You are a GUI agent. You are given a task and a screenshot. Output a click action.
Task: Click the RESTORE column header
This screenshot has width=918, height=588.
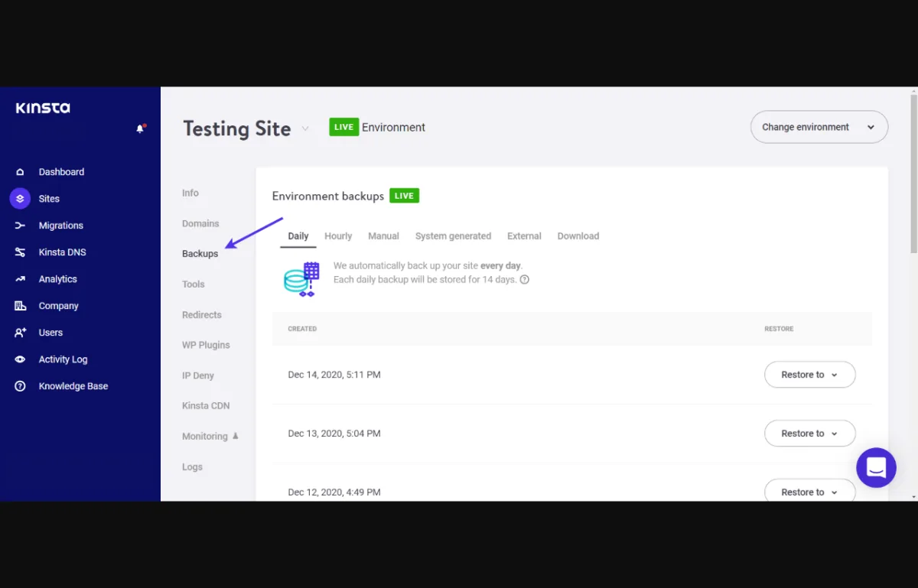779,329
